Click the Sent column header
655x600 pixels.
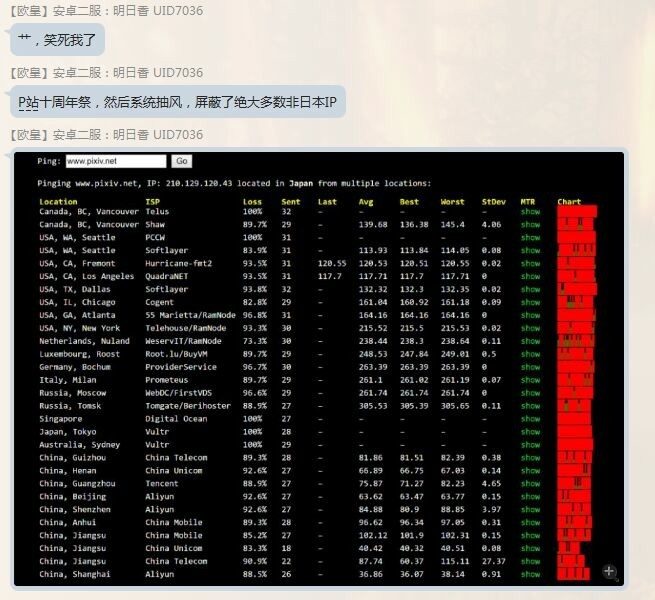click(x=291, y=202)
